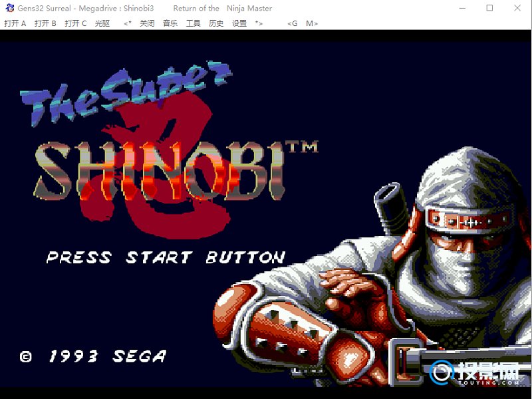Select the 打开 C menu item

pos(75,23)
